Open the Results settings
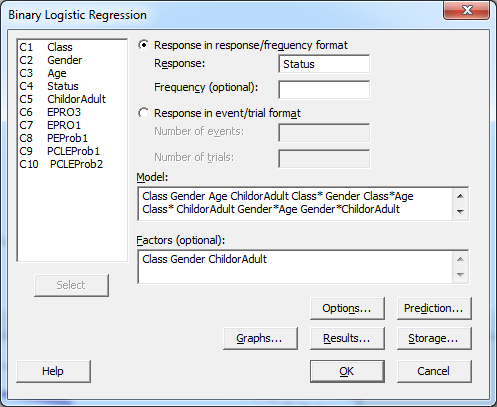Screen dimensions: 497x407 pyautogui.click(x=347, y=338)
